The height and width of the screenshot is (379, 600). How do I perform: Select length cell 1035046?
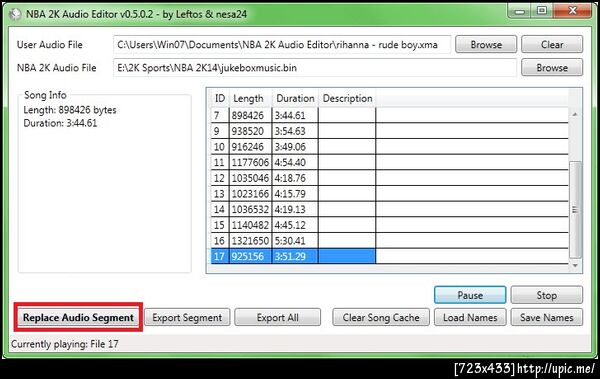(x=251, y=178)
